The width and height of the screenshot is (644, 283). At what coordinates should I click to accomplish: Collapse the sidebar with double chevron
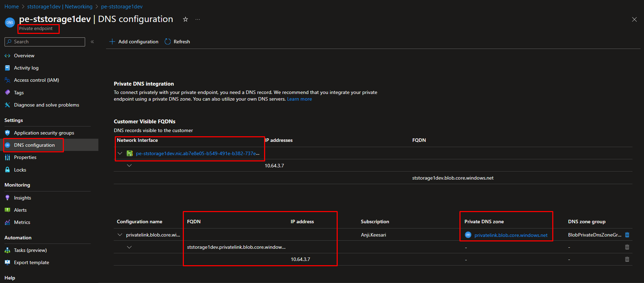coord(92,42)
